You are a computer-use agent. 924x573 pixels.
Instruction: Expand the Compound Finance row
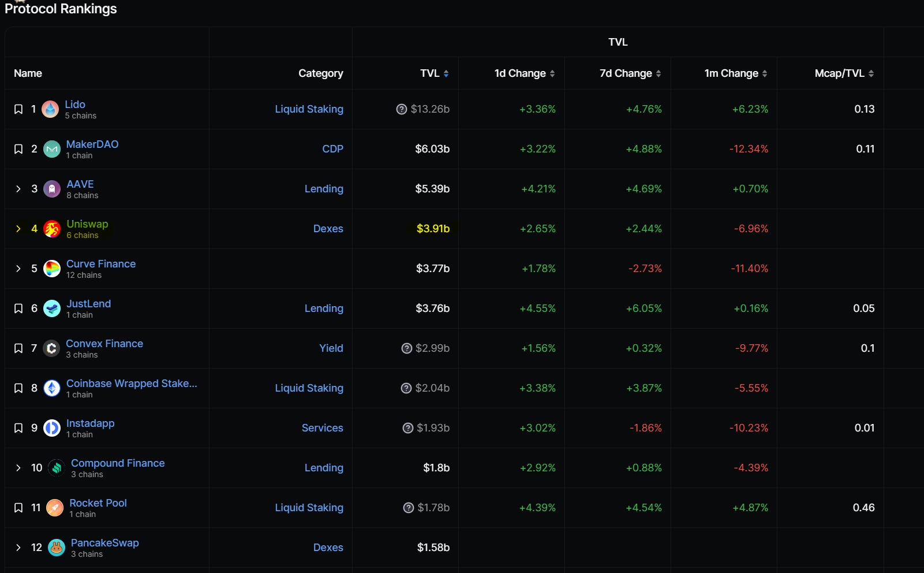click(x=18, y=468)
